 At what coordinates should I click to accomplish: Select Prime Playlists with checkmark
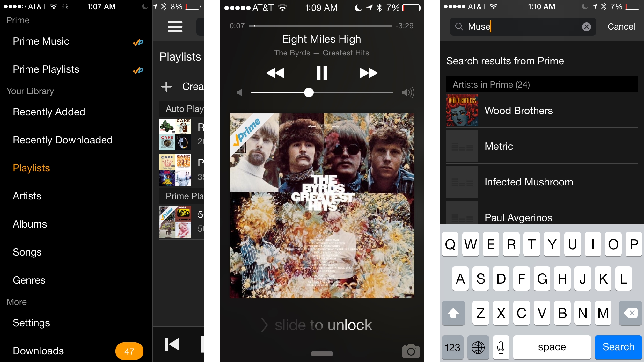point(47,69)
